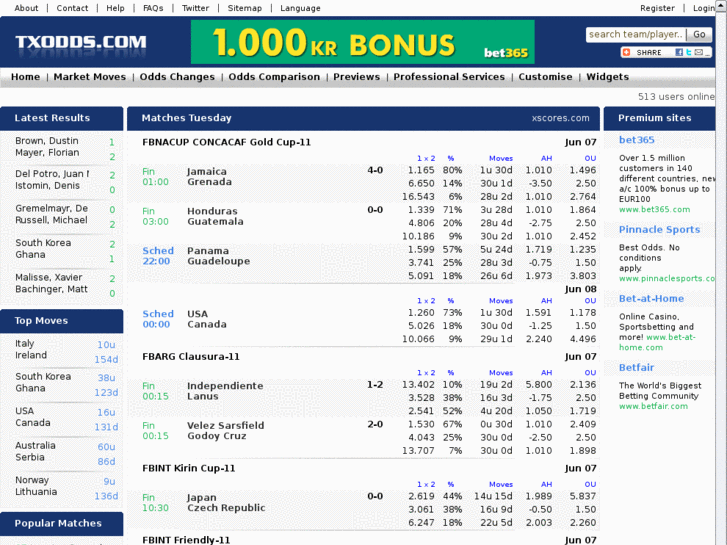Image resolution: width=727 pixels, height=545 pixels.
Task: Open the Betfair heading link
Action: (636, 367)
